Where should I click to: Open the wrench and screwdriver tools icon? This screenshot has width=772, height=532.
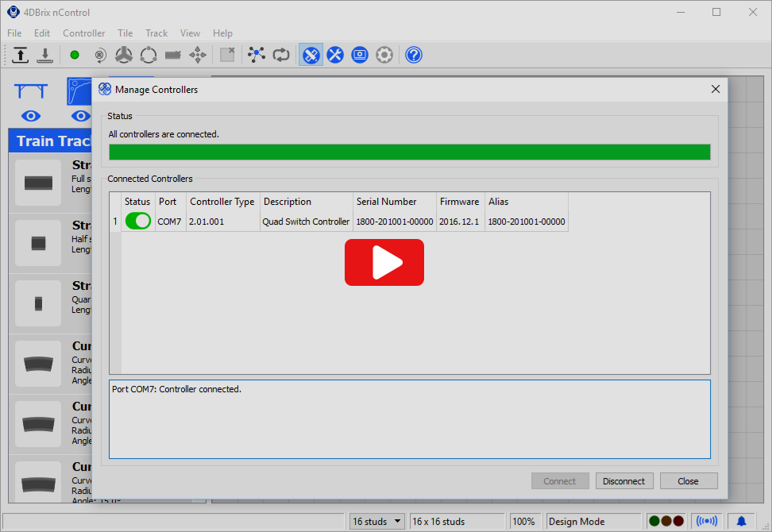pyautogui.click(x=335, y=55)
